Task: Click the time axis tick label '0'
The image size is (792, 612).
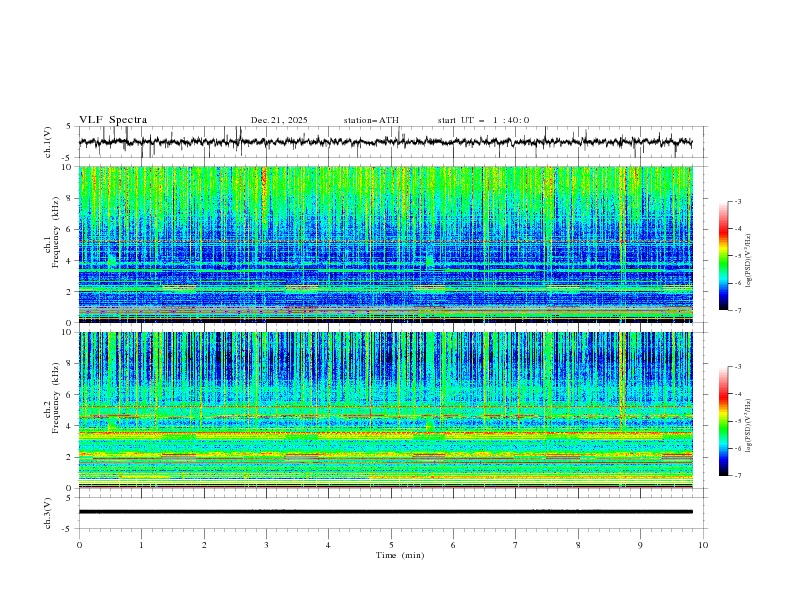Action: coord(79,545)
